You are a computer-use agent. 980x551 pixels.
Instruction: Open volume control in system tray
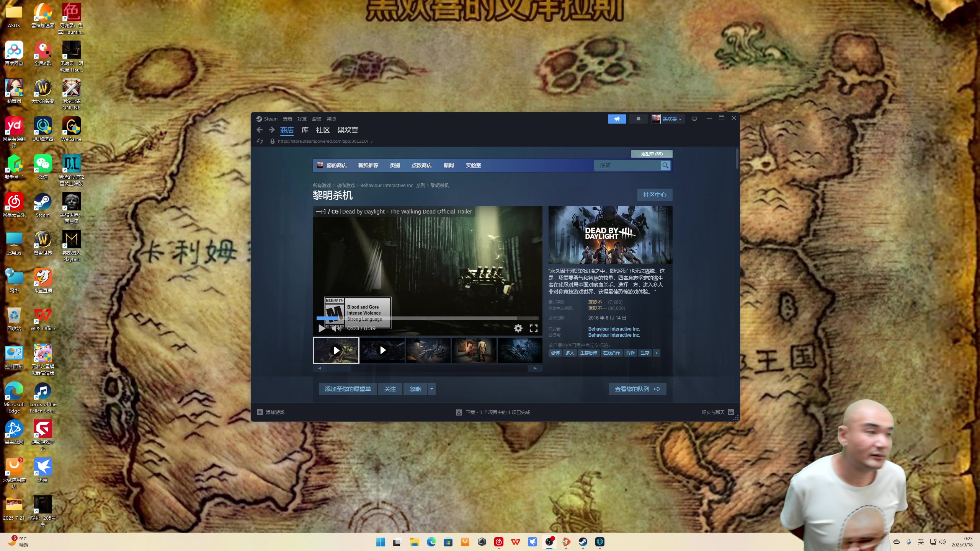coord(942,542)
